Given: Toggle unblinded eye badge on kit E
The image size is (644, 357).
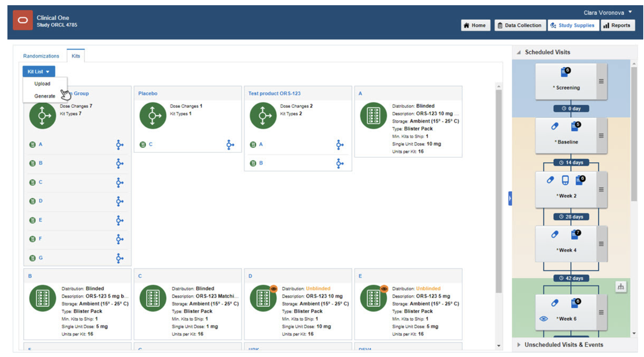Looking at the screenshot, I should pyautogui.click(x=384, y=289).
